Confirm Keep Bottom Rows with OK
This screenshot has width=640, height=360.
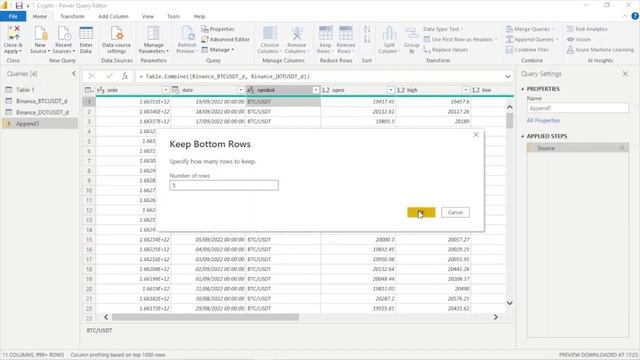tap(421, 212)
